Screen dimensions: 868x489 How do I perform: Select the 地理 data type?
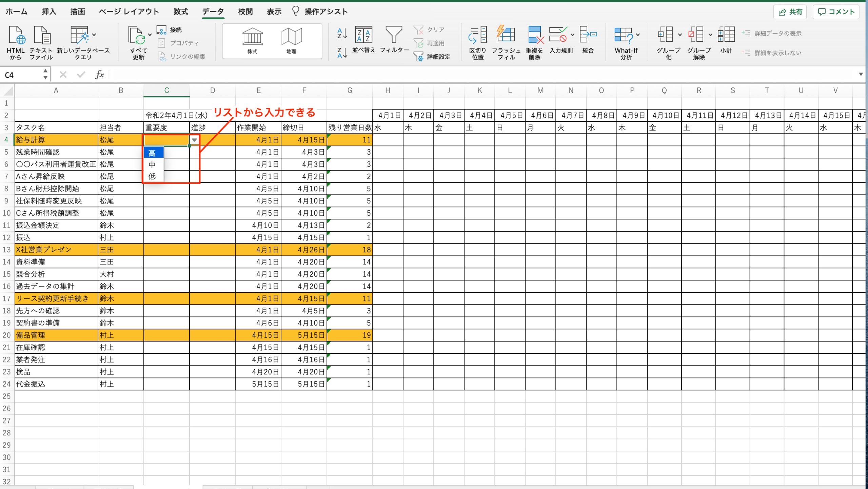pyautogui.click(x=291, y=41)
